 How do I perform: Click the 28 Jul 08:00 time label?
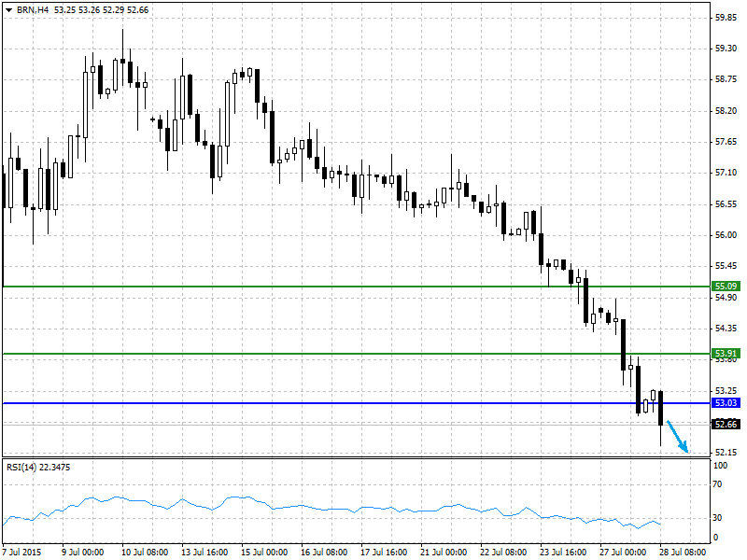point(683,553)
